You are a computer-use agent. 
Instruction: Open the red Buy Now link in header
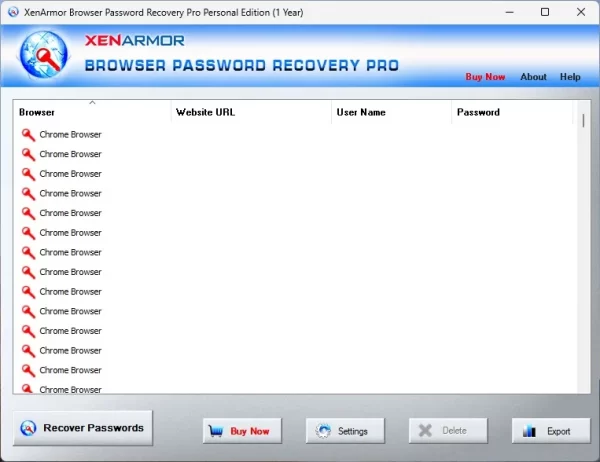click(485, 77)
